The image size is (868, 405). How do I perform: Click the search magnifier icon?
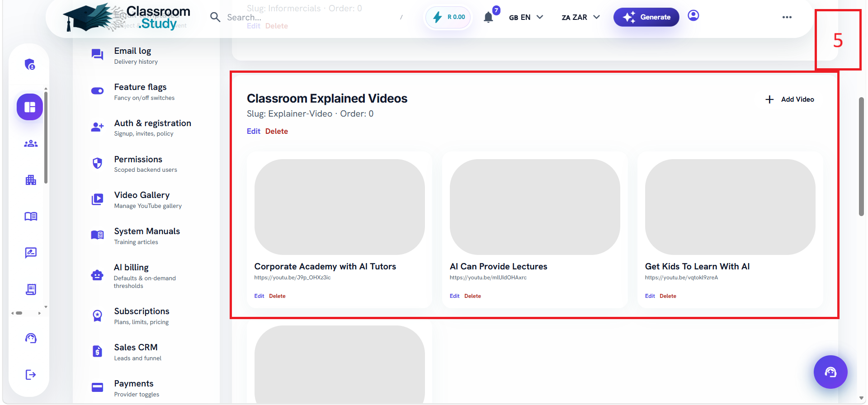215,17
